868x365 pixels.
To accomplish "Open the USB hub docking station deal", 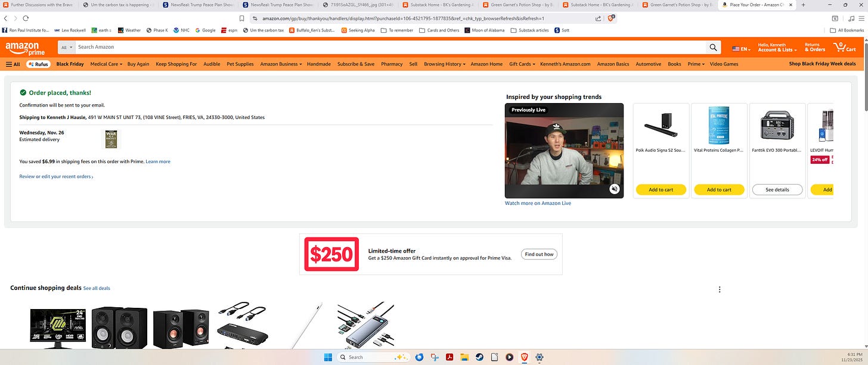I will 242,326.
